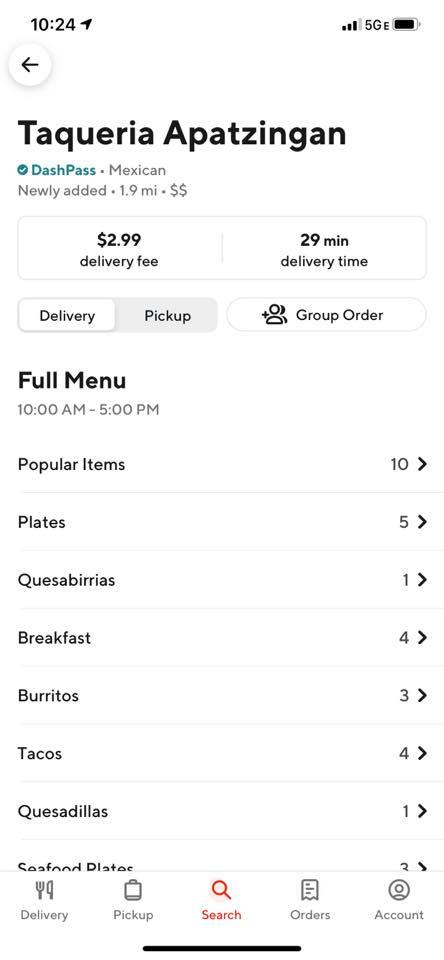The width and height of the screenshot is (444, 960).
Task: Switch order mode to Pickup
Action: [167, 316]
